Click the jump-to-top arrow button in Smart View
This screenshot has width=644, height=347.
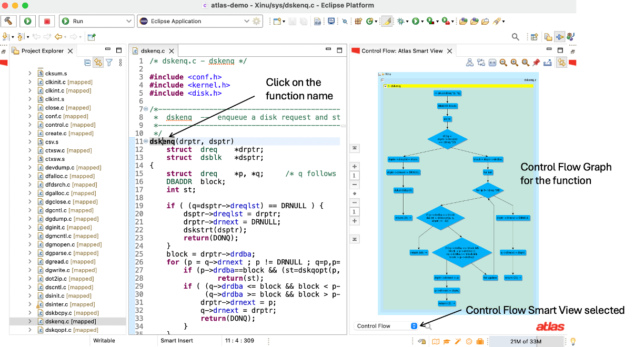[x=355, y=148]
